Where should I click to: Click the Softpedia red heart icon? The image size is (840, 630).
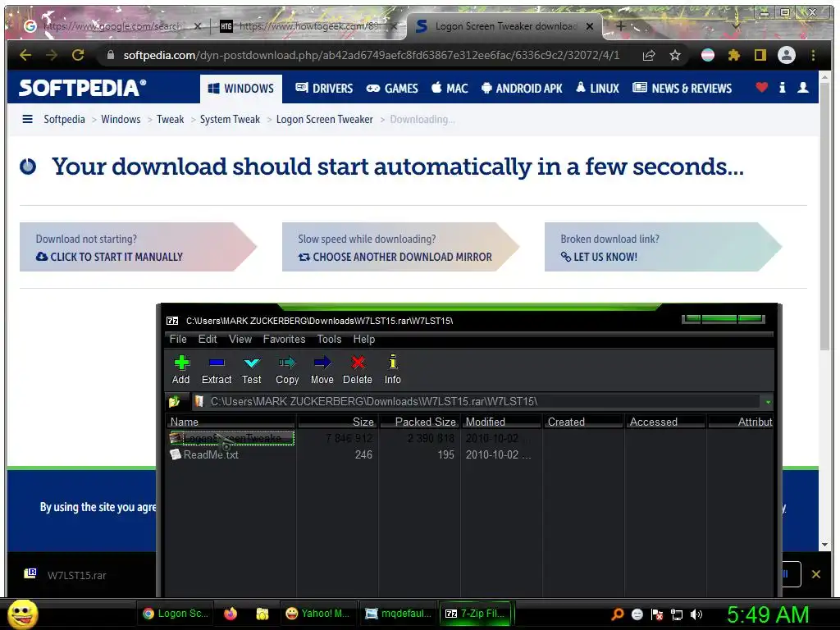tap(762, 87)
